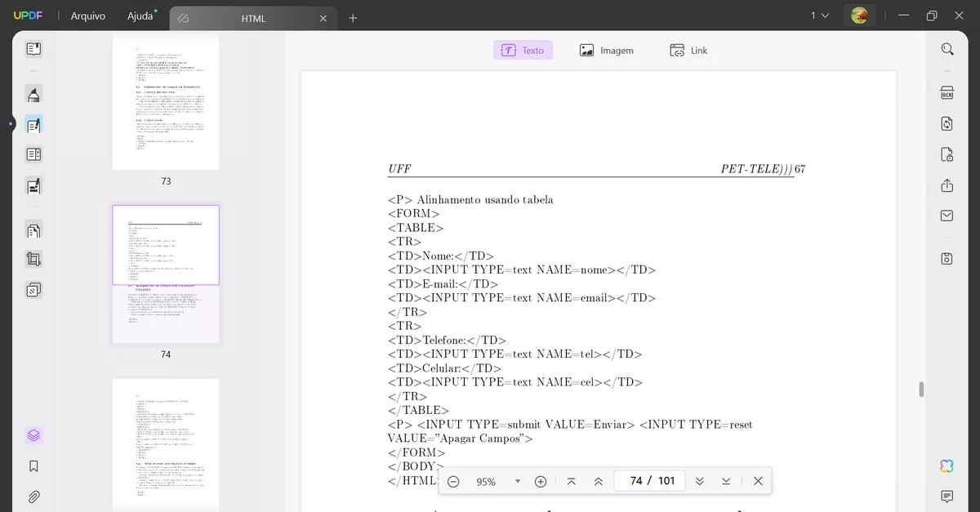Open the document count dropdown near the avatar
This screenshot has height=512, width=980.
pyautogui.click(x=821, y=15)
